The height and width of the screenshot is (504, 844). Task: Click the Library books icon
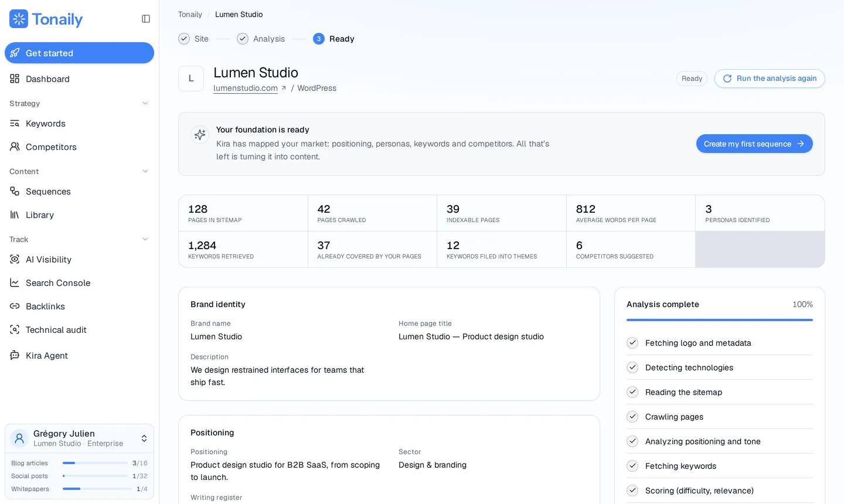(x=15, y=215)
